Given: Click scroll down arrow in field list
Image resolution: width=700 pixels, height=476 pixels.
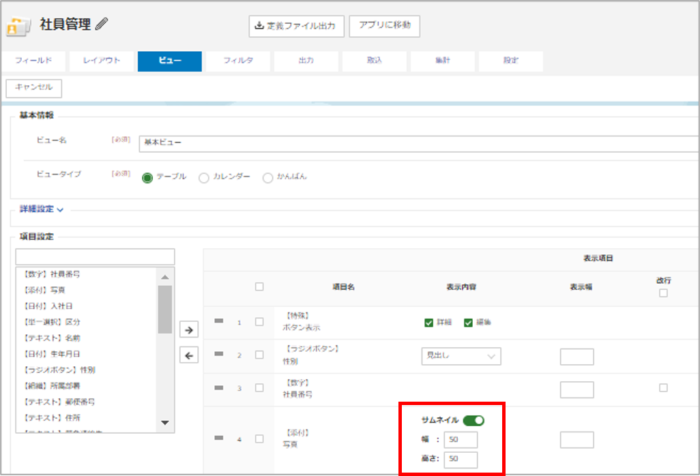Looking at the screenshot, I should (165, 422).
